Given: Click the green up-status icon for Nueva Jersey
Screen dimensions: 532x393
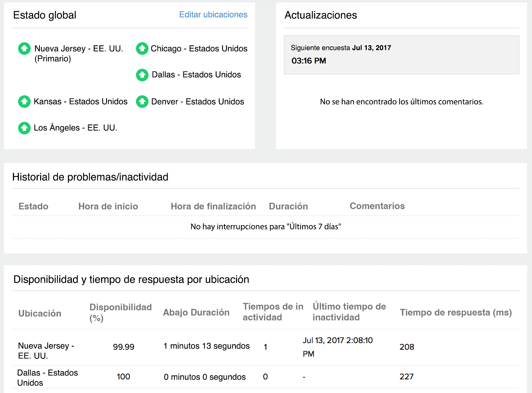Looking at the screenshot, I should pyautogui.click(x=24, y=49).
